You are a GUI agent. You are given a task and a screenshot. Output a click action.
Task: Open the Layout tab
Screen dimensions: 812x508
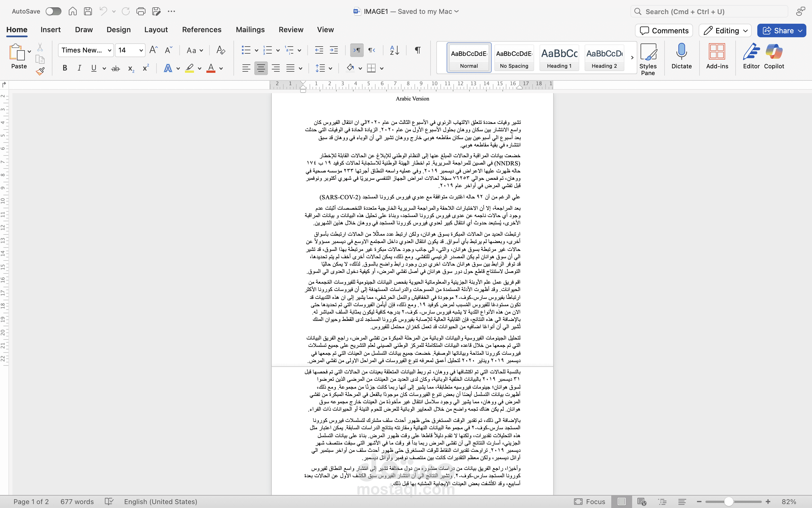[156, 30]
